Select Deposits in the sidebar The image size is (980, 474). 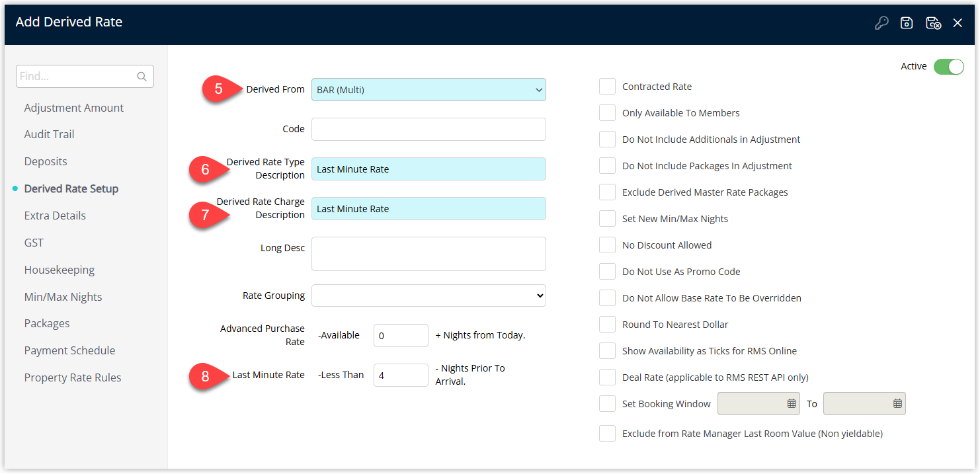46,161
